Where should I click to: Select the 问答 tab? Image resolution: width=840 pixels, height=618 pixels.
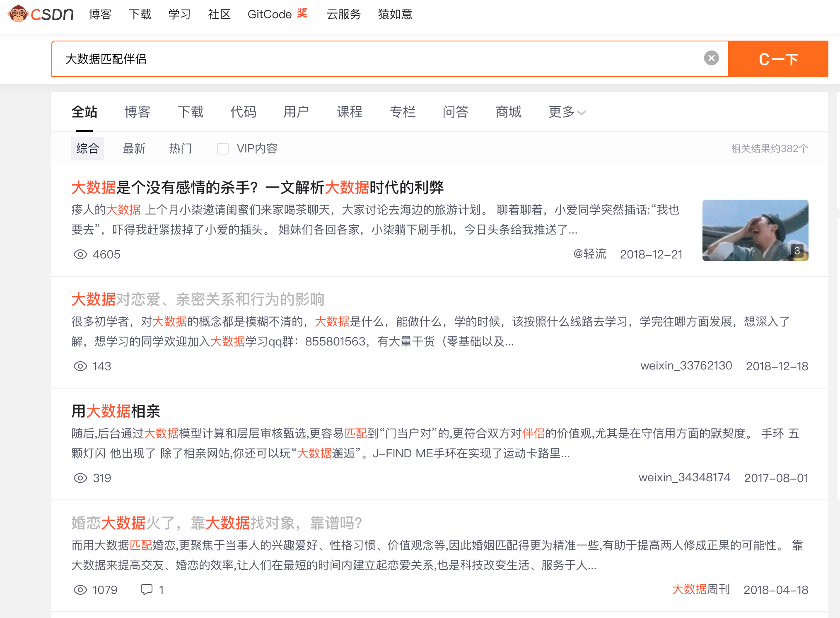click(x=455, y=112)
